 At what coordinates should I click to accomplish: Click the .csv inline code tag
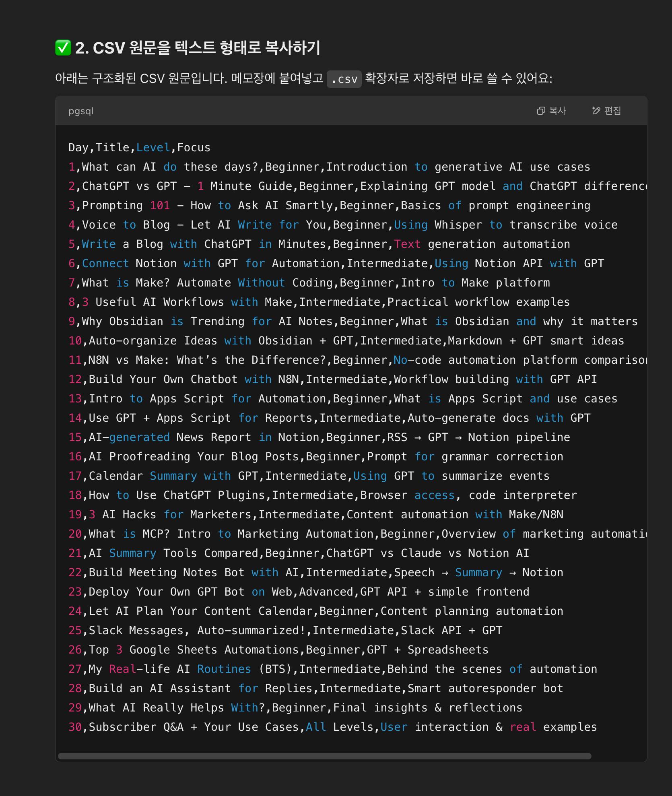[344, 79]
